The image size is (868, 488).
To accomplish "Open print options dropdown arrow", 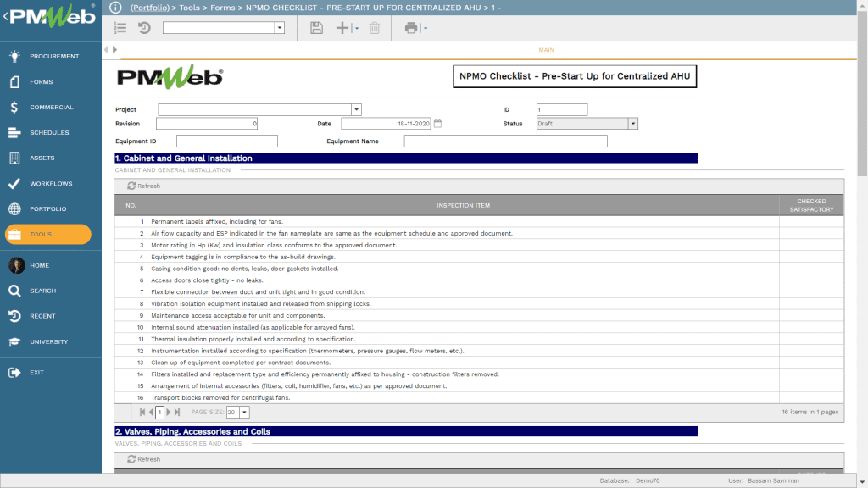I will tap(426, 28).
